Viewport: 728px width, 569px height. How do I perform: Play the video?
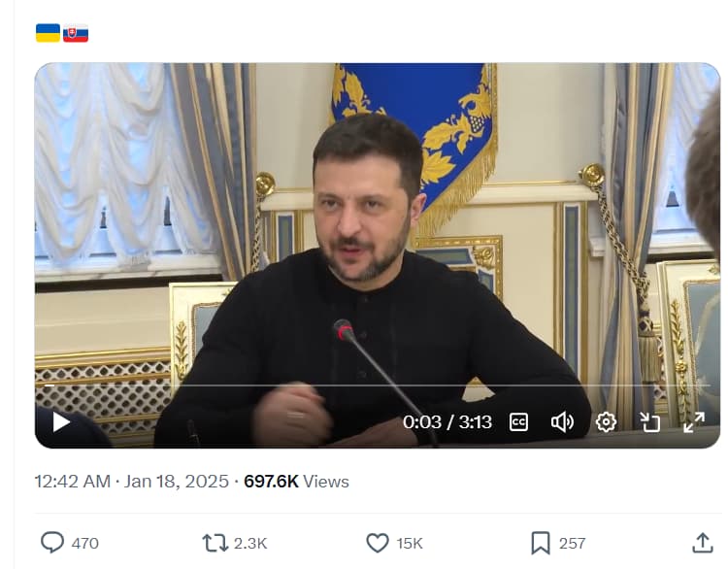click(61, 422)
